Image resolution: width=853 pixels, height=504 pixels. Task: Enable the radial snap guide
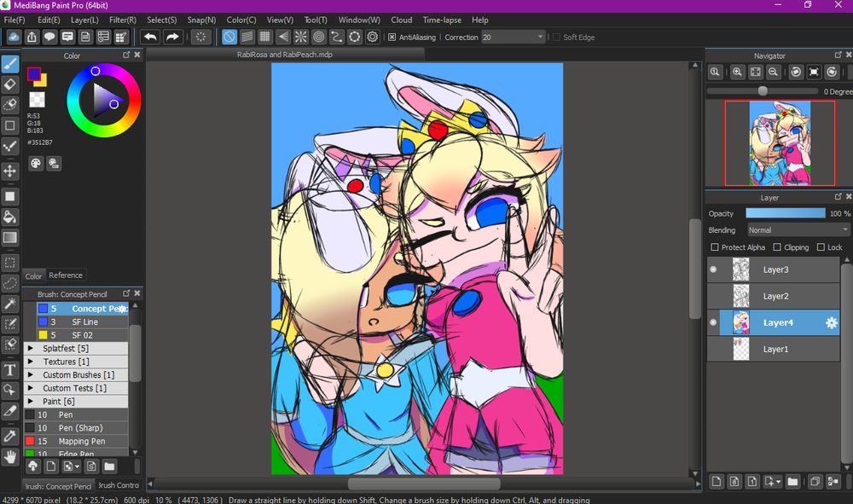pyautogui.click(x=300, y=37)
